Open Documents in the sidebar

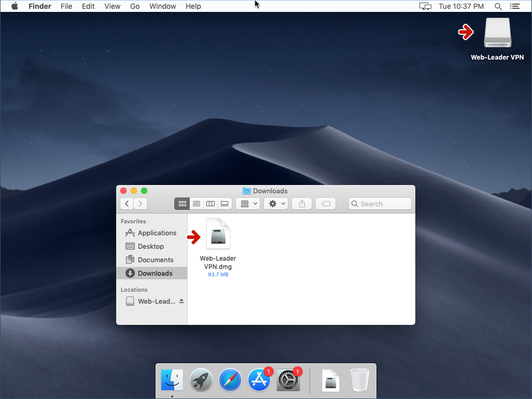pyautogui.click(x=152, y=260)
